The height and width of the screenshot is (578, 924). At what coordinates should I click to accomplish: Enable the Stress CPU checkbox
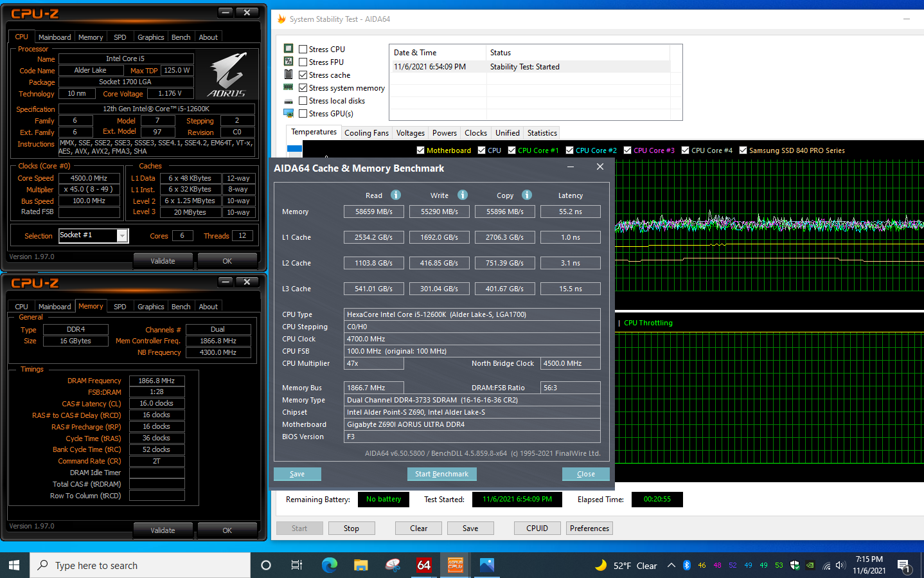[303, 49]
